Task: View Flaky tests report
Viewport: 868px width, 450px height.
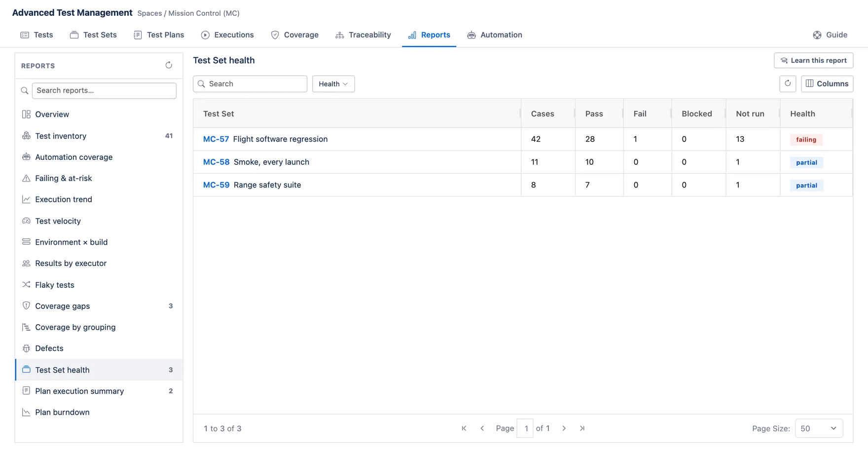Action: point(99,285)
